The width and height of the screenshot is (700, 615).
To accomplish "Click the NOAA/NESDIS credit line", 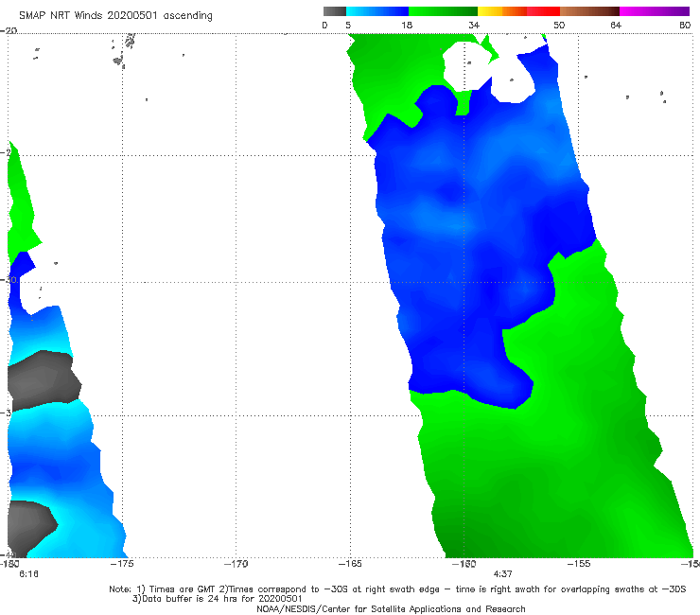I will (x=391, y=608).
